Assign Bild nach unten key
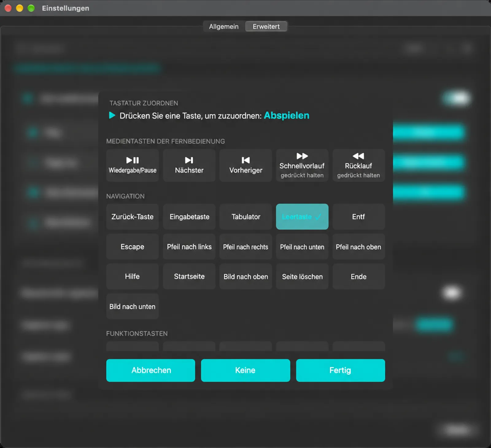491x448 pixels. pos(132,307)
